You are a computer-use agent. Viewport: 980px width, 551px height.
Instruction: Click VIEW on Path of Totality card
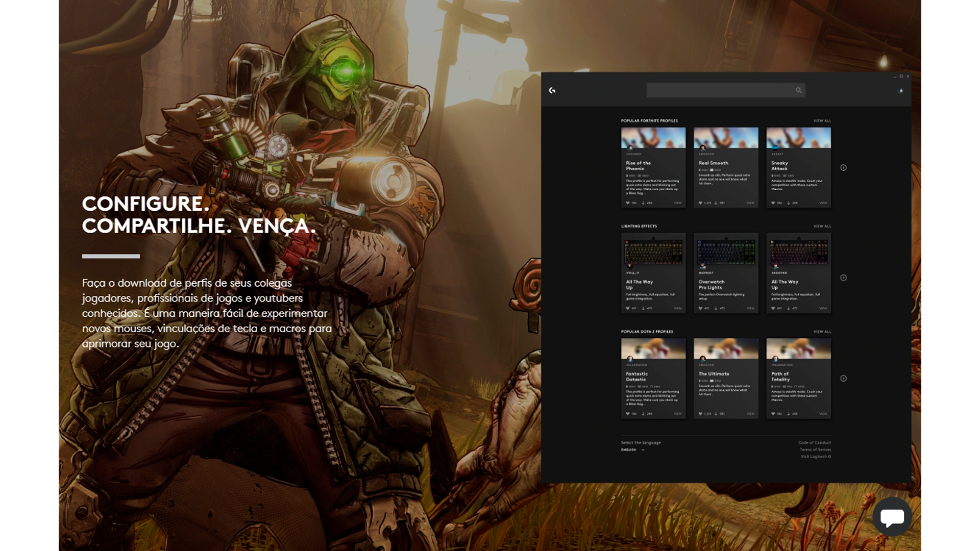(823, 414)
